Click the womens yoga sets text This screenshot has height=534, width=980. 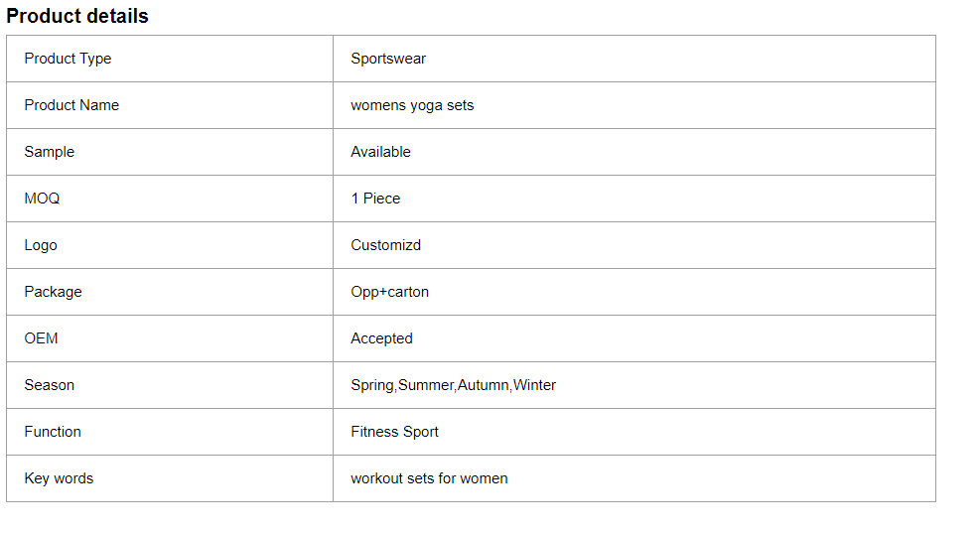412,105
